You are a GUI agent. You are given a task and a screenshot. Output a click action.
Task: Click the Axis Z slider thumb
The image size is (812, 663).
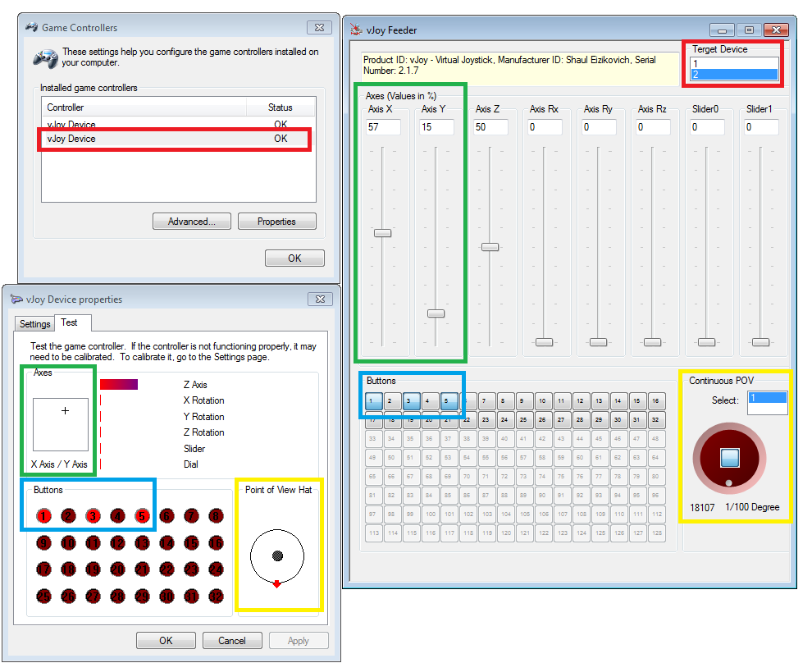[490, 247]
